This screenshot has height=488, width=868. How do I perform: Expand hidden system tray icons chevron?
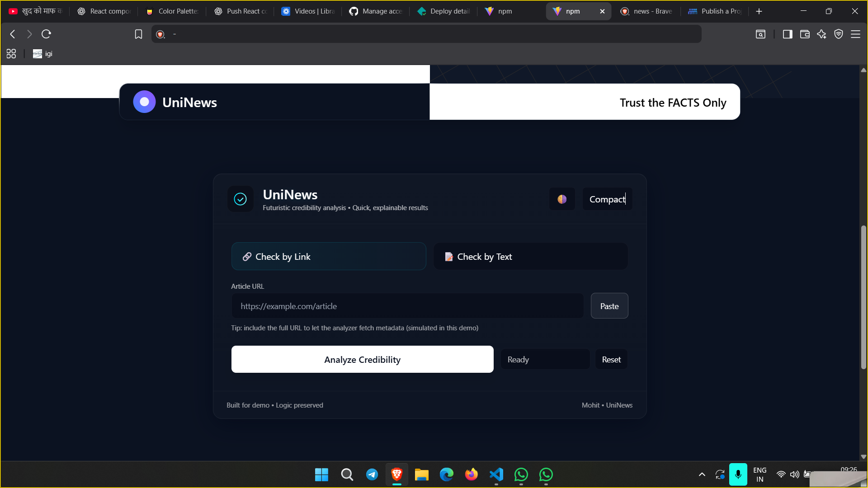coord(702,474)
